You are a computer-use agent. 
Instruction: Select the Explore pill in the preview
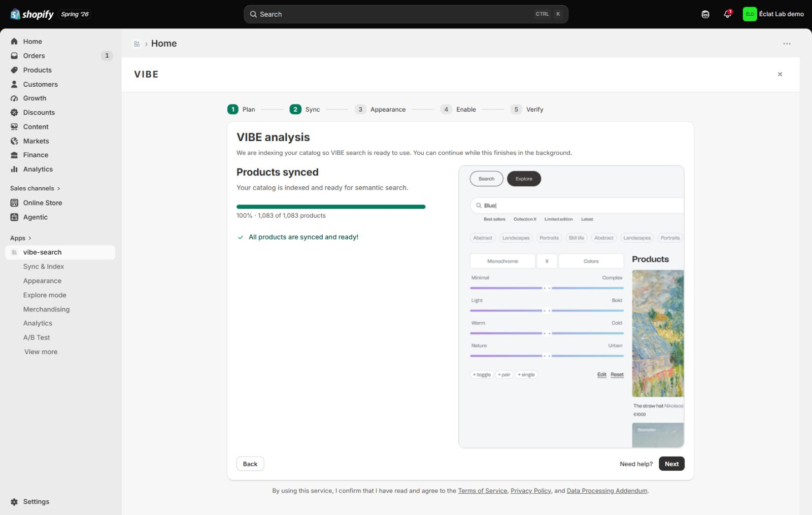pos(524,179)
